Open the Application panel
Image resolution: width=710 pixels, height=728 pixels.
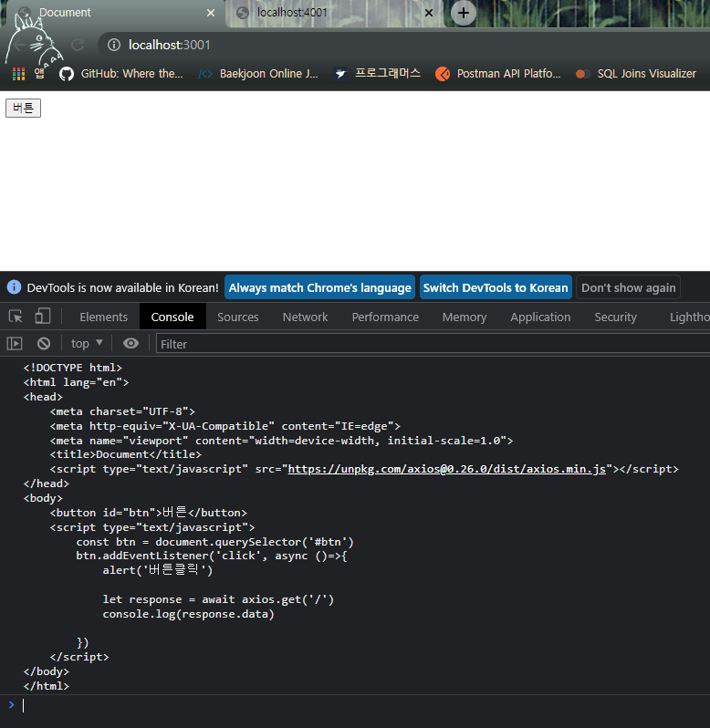(x=540, y=317)
